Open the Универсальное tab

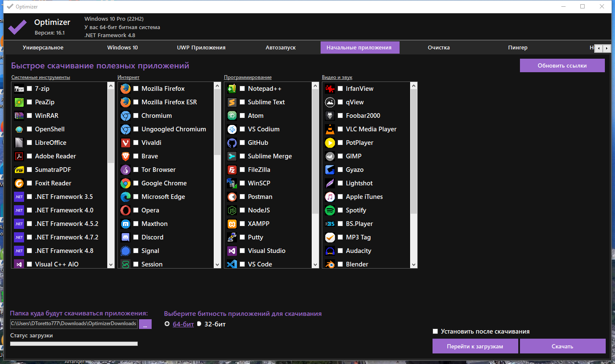click(43, 47)
